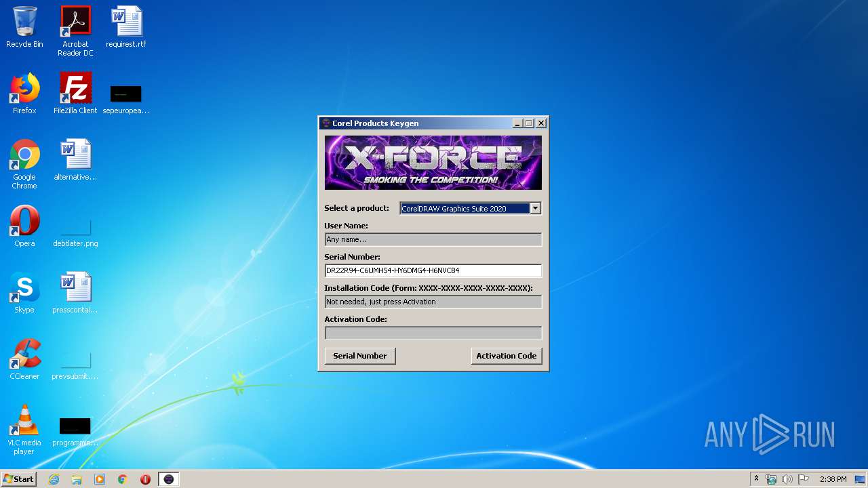
Task: Open Internet Explorer from the taskbar
Action: (x=54, y=479)
